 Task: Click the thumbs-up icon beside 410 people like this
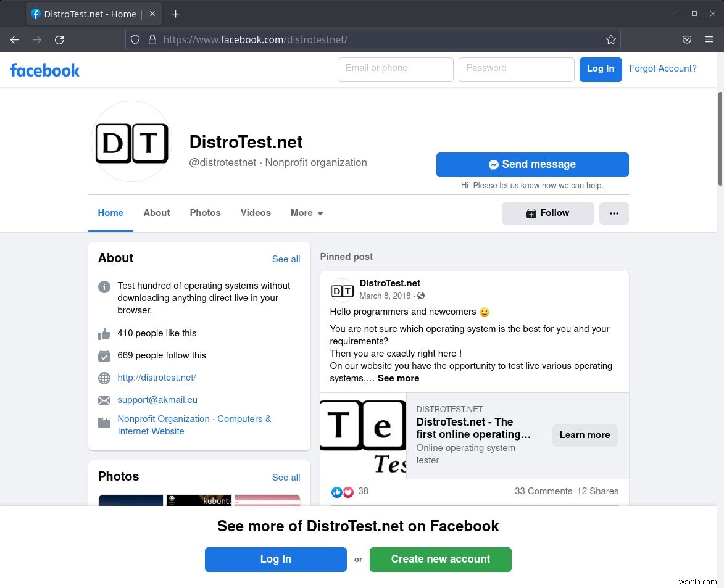coord(104,334)
